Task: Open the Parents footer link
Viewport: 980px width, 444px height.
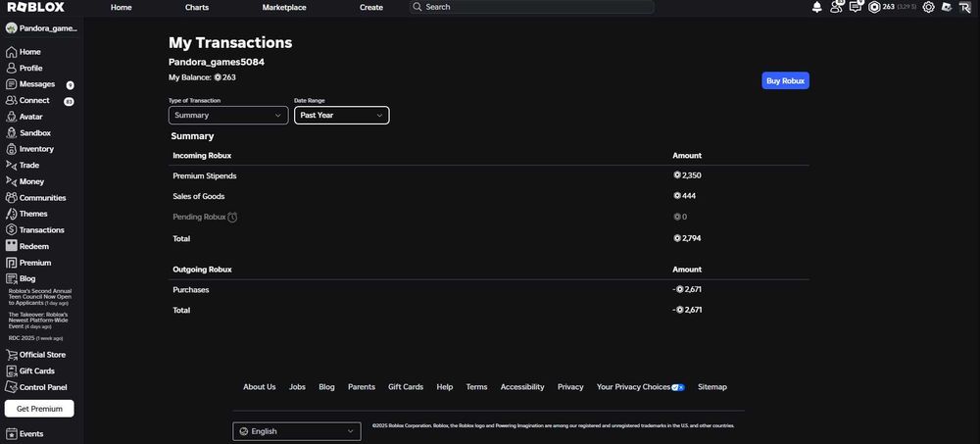Action: coord(362,387)
